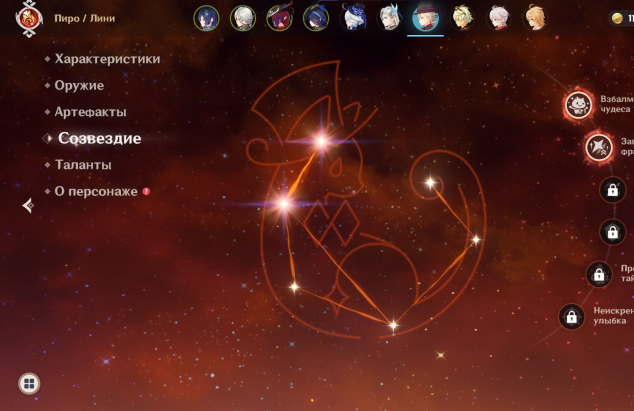Select dark-haired avatar with blue hat, green ring

pos(316,18)
